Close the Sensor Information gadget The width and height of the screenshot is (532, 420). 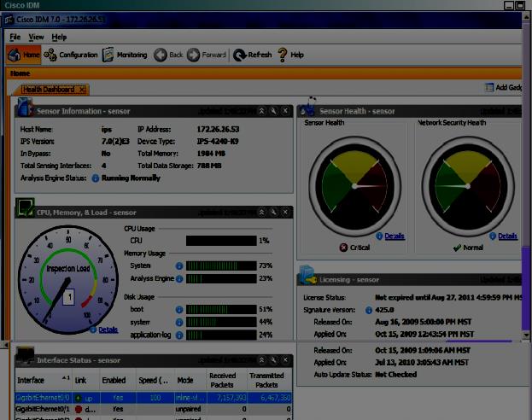pyautogui.click(x=285, y=111)
